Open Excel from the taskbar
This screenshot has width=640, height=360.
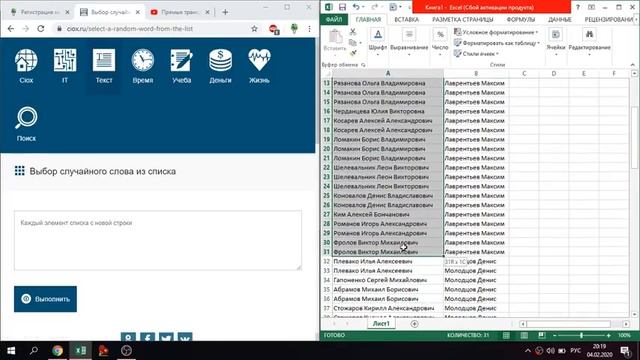click(80, 351)
